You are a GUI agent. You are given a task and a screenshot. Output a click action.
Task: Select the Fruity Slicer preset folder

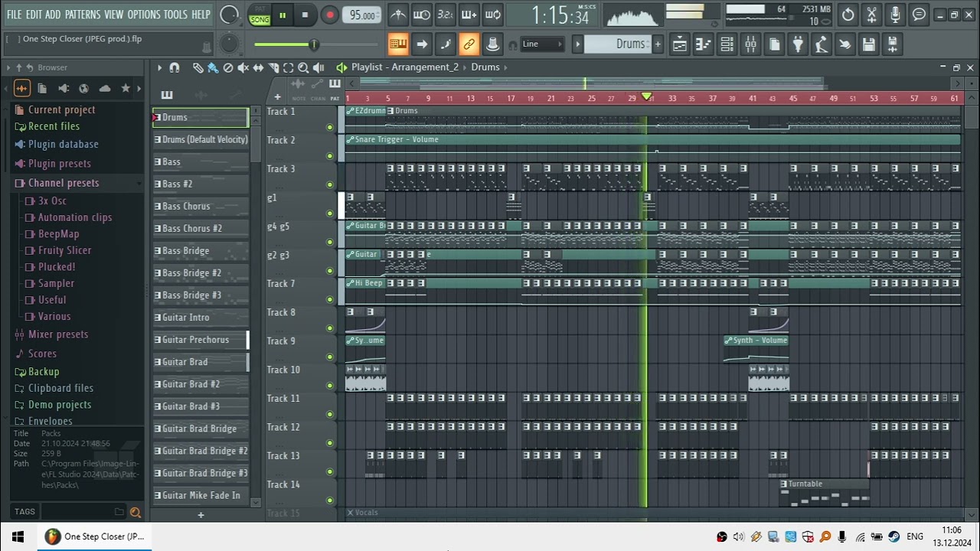click(64, 250)
